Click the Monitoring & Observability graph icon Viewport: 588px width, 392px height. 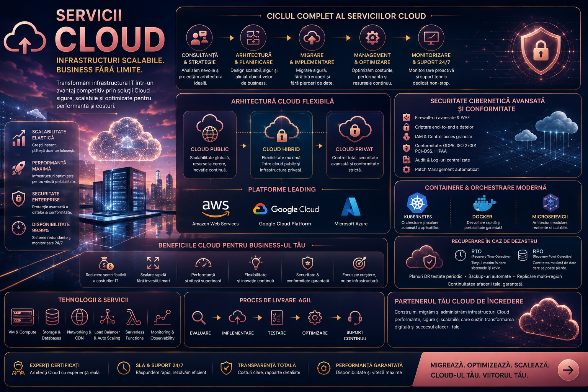[162, 317]
